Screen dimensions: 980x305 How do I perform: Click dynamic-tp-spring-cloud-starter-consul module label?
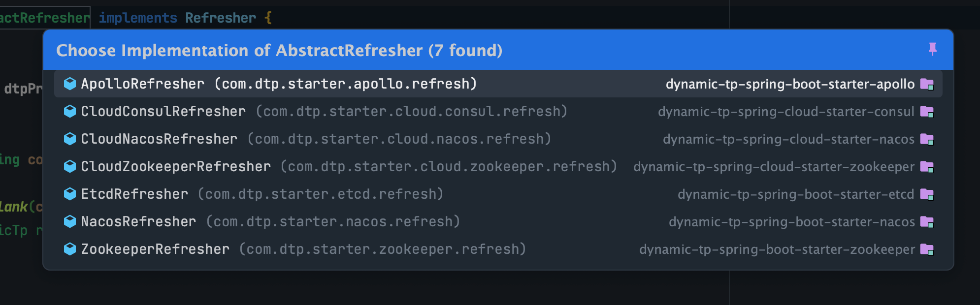pos(786,112)
